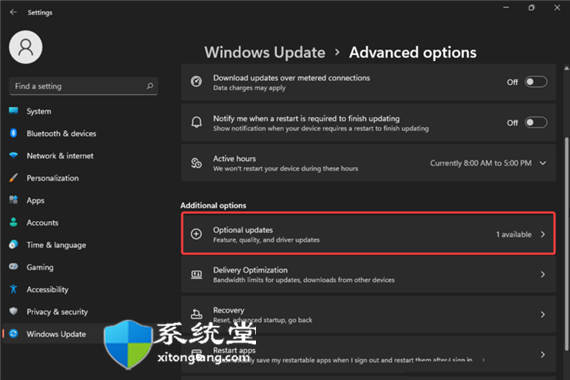Click the Personalization brush icon

coord(13,178)
